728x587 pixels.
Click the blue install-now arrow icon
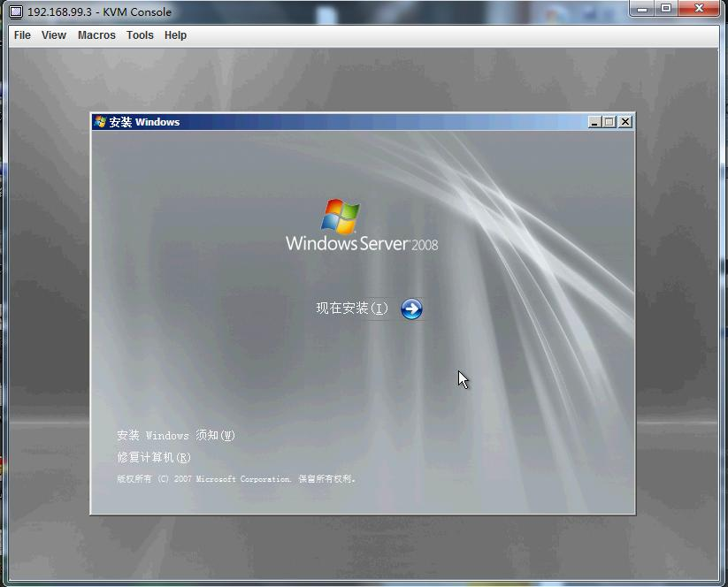coord(410,309)
